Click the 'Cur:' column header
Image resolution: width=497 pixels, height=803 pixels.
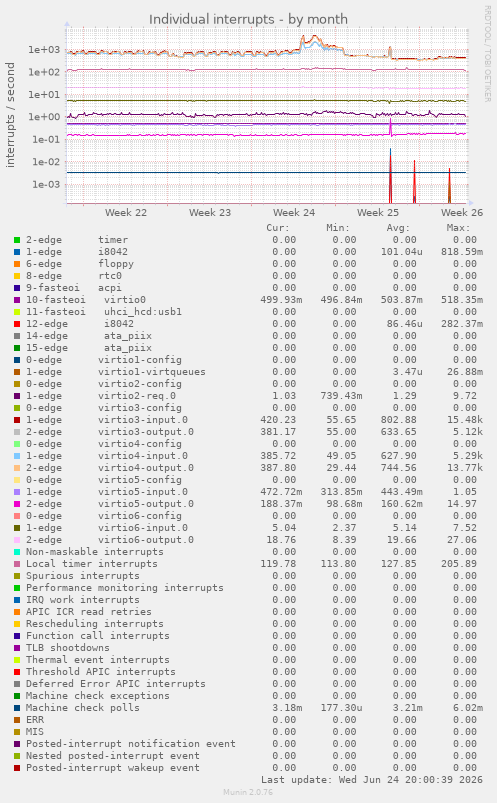278,228
